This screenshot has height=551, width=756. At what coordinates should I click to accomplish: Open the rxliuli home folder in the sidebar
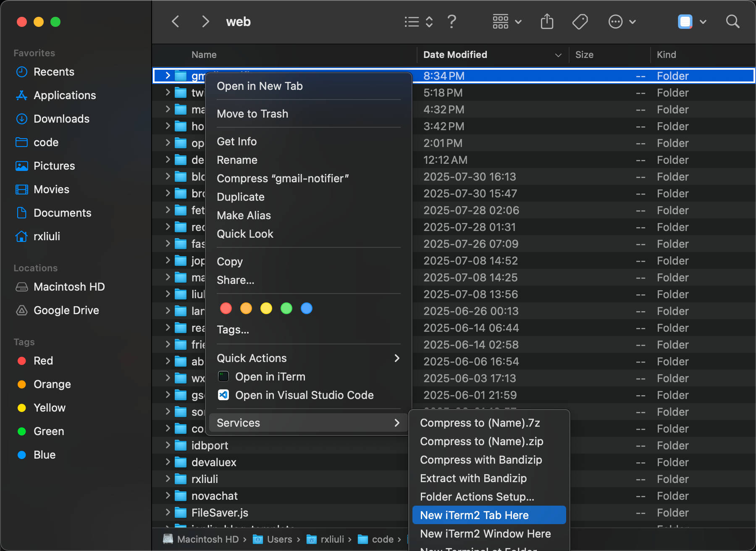point(38,236)
